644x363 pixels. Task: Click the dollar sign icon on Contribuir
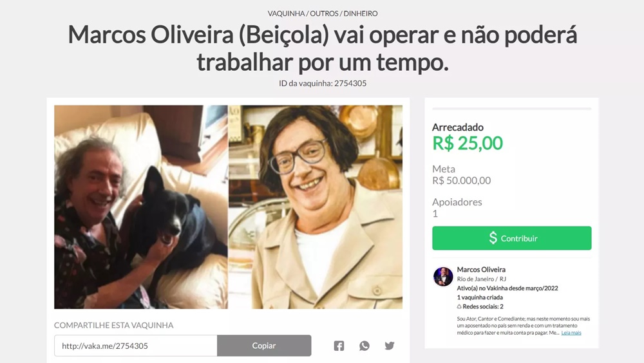click(x=493, y=238)
